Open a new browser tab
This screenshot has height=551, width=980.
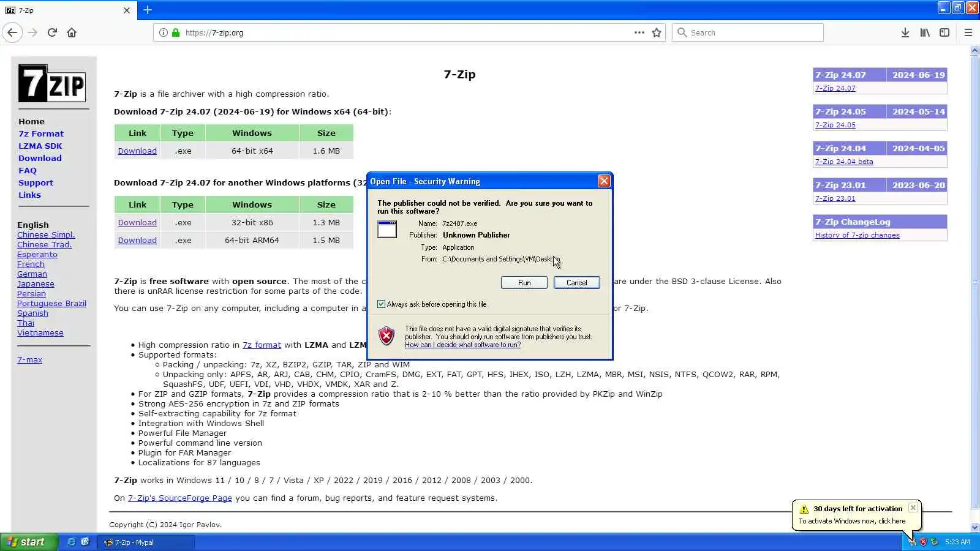[148, 10]
